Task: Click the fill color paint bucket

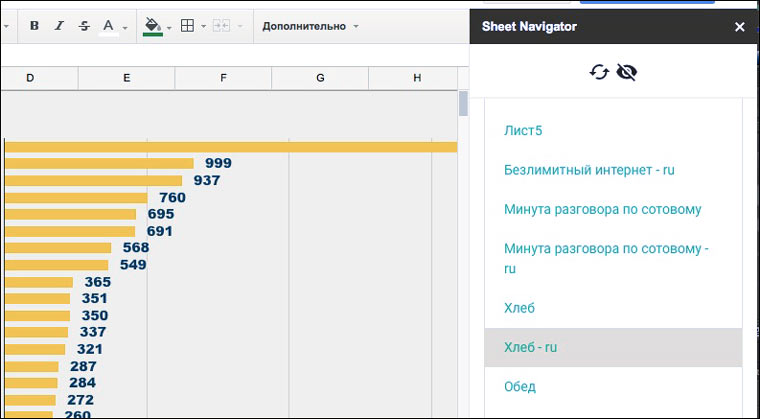Action: pyautogui.click(x=152, y=26)
